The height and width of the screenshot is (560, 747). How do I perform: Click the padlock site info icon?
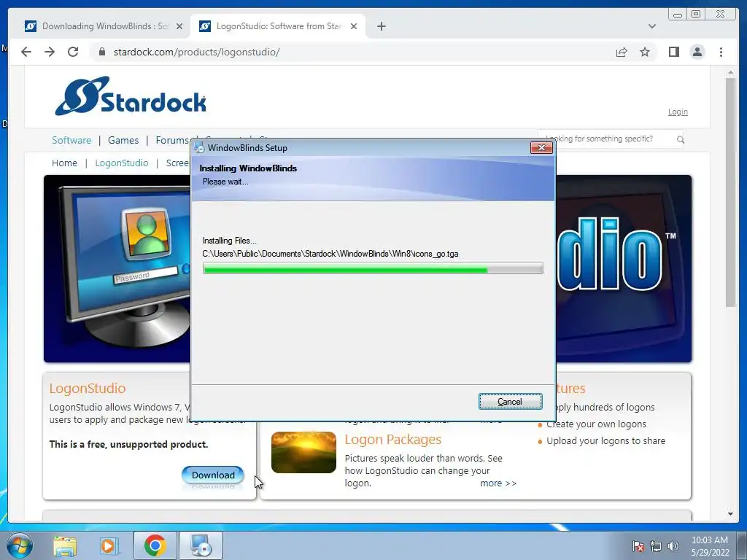click(x=101, y=52)
